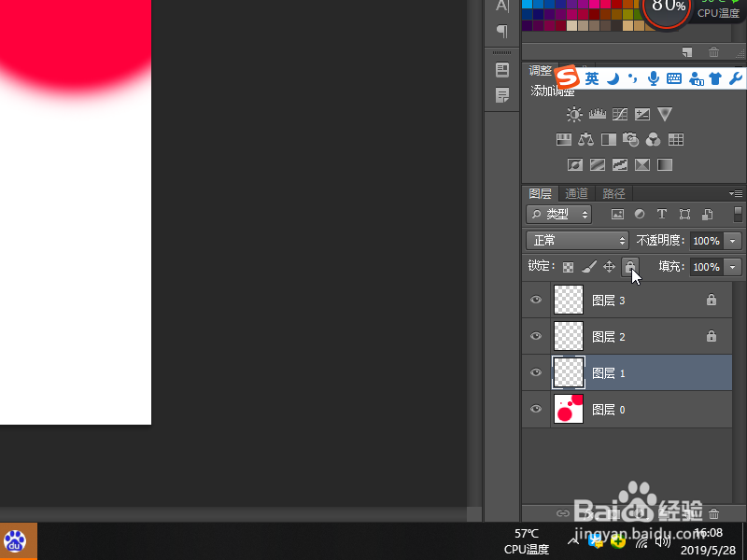This screenshot has width=747, height=560.
Task: Open the Paragraph panel (¶ icon)
Action: point(502,32)
